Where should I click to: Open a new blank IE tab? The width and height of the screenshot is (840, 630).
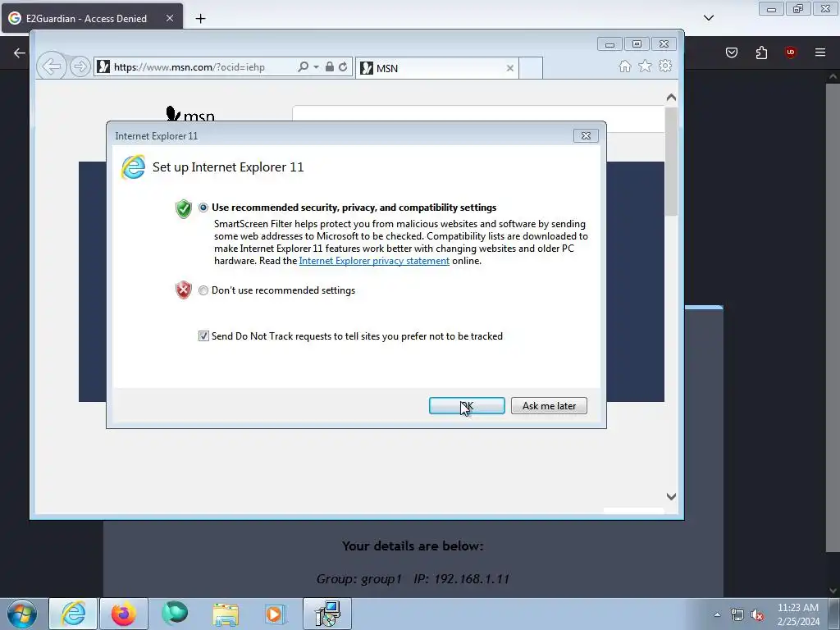(x=531, y=68)
